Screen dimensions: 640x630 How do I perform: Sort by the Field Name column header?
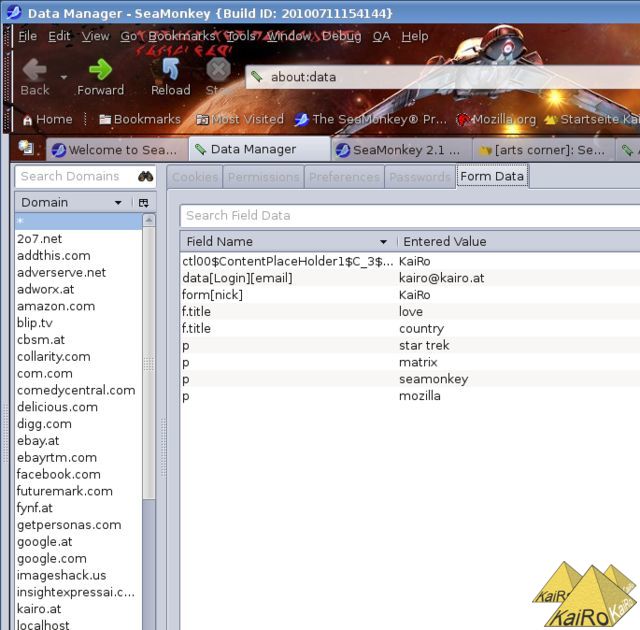point(288,242)
